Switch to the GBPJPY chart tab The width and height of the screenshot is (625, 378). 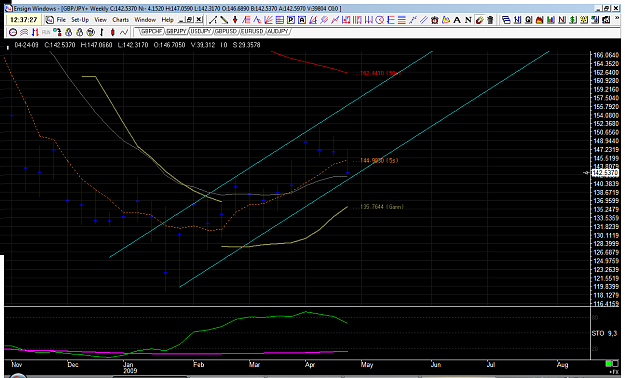pyautogui.click(x=176, y=31)
